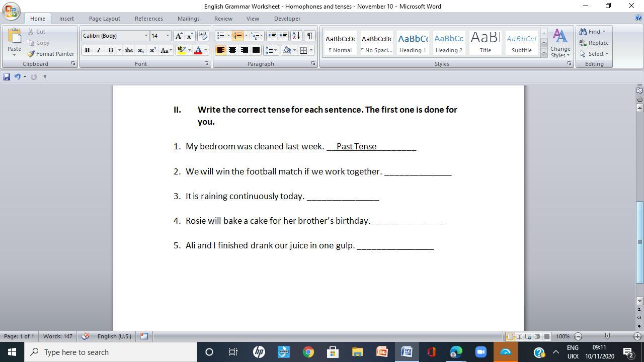Toggle Superscript formatting

(x=152, y=50)
